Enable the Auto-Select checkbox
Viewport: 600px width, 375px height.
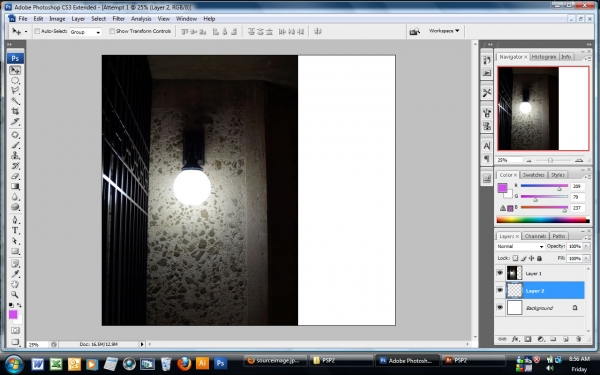coord(37,31)
